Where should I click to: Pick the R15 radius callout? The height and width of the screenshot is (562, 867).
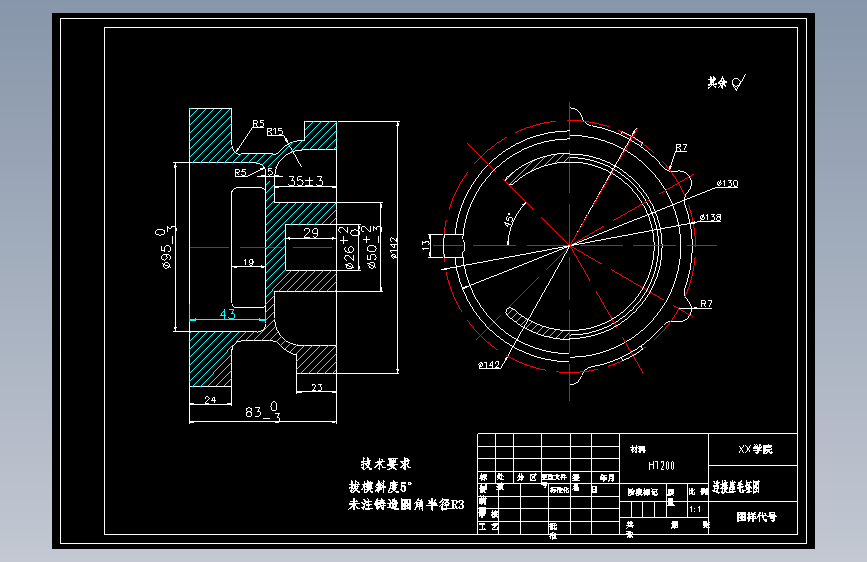tap(275, 132)
